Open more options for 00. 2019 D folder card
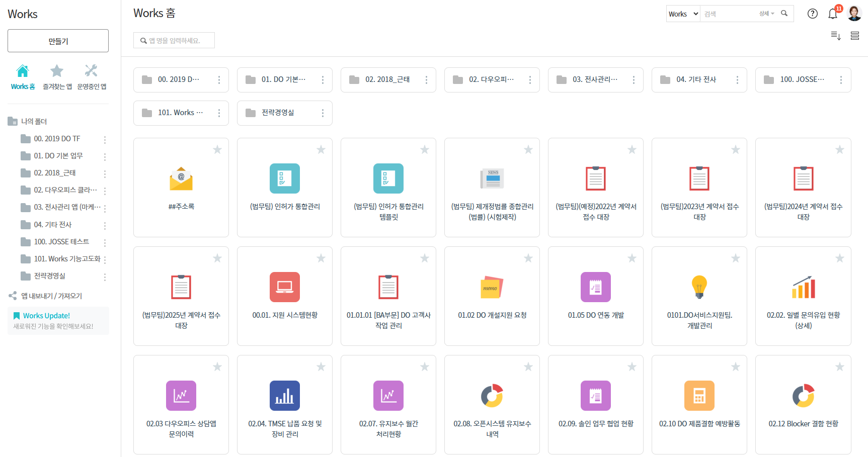Screen dimensions: 868x457 click(219, 80)
